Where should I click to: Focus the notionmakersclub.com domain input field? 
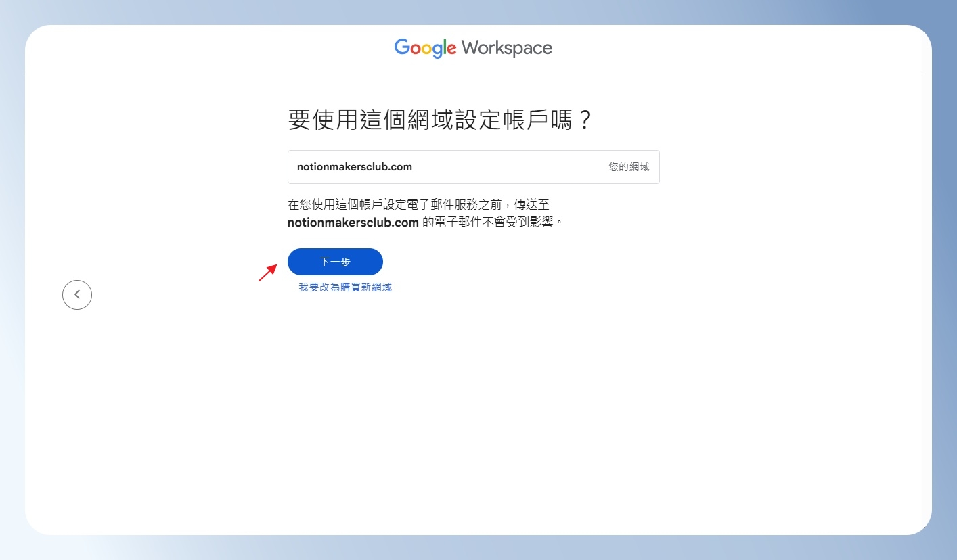point(473,167)
